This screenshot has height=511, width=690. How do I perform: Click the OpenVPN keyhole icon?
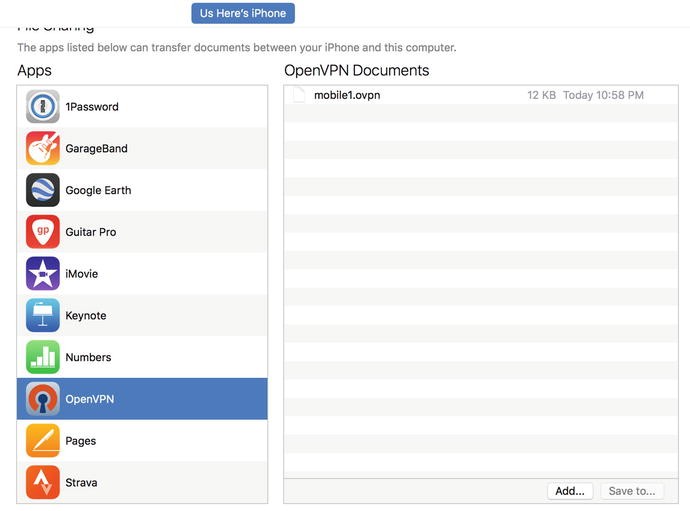[x=43, y=399]
